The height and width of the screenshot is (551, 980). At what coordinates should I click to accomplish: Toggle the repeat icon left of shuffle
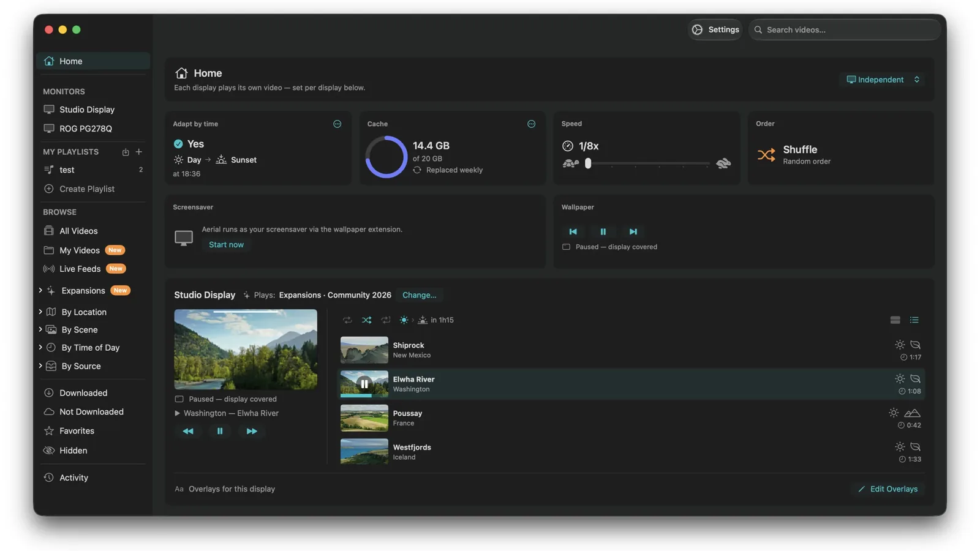tap(347, 320)
